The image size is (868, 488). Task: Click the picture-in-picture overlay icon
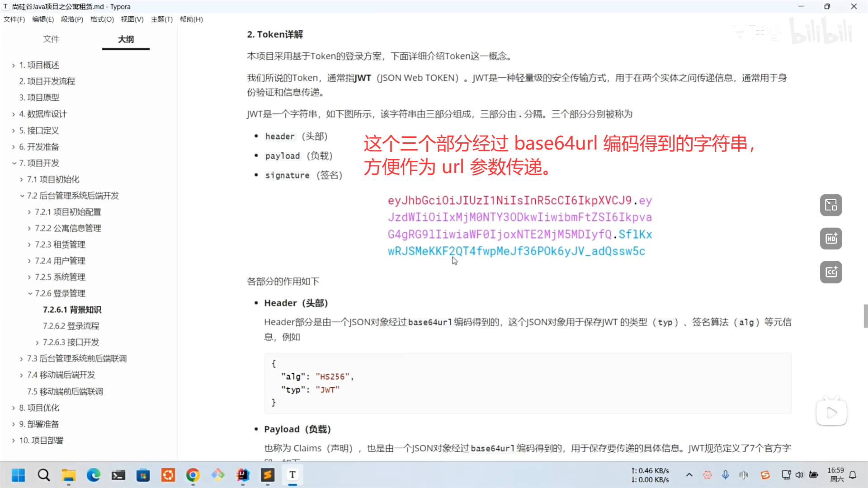(x=831, y=205)
